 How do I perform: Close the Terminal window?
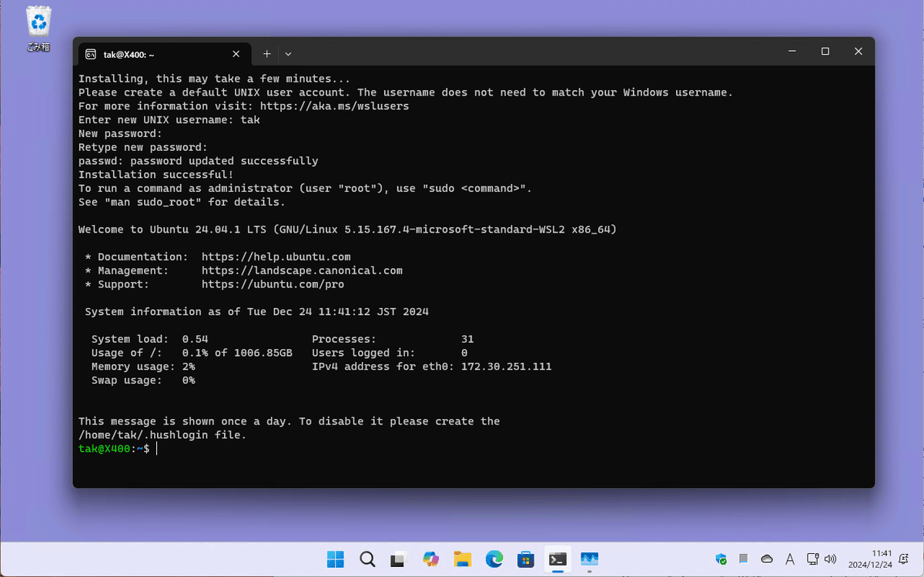858,51
